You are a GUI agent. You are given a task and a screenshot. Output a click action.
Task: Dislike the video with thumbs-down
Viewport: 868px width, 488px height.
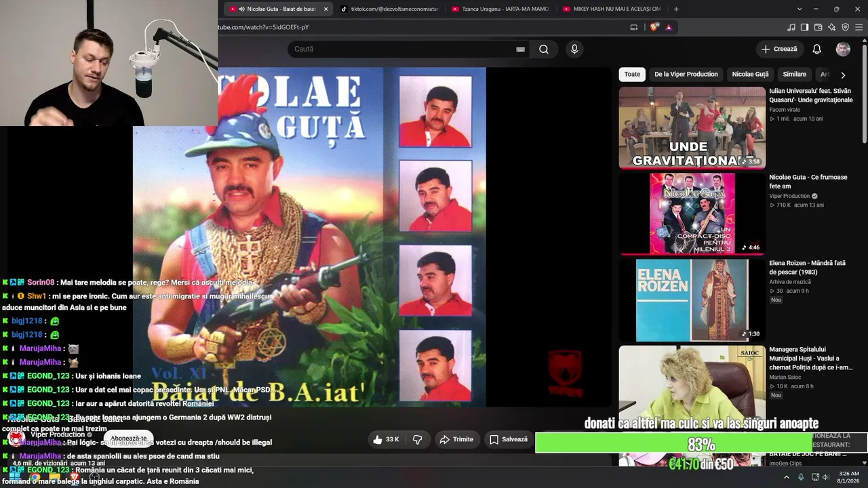pyautogui.click(x=418, y=439)
